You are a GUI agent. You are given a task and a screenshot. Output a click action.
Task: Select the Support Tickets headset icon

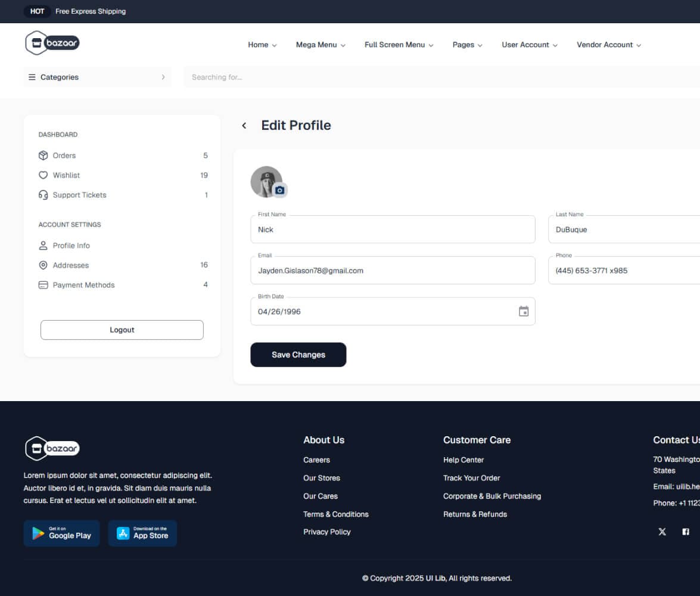(x=43, y=195)
